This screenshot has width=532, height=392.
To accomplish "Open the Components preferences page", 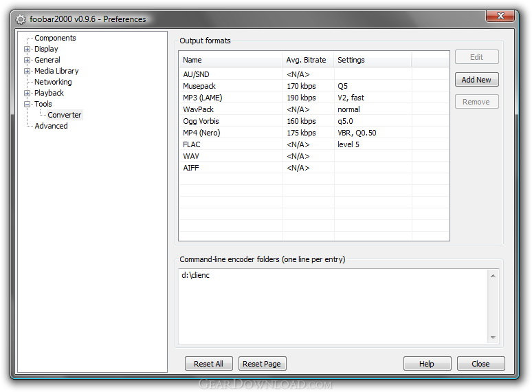I will pyautogui.click(x=55, y=38).
